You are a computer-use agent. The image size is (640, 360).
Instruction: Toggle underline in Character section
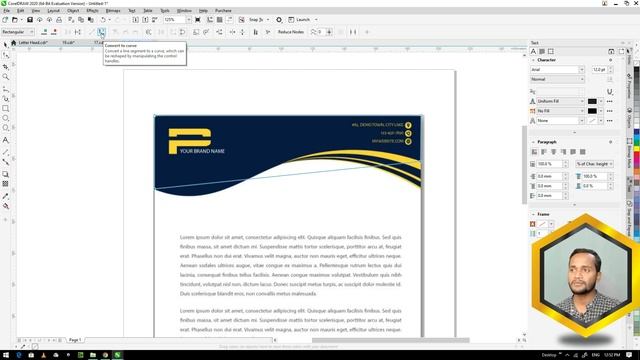click(609, 91)
